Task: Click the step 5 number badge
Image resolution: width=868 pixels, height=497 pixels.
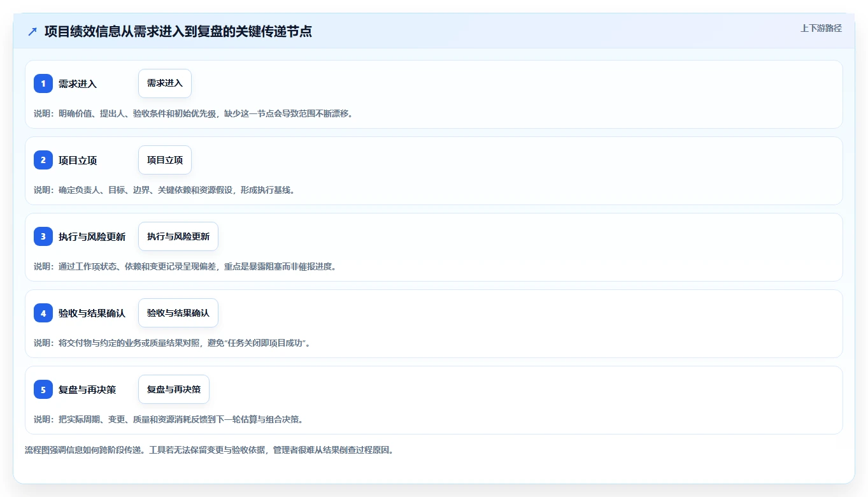Action: pos(43,389)
